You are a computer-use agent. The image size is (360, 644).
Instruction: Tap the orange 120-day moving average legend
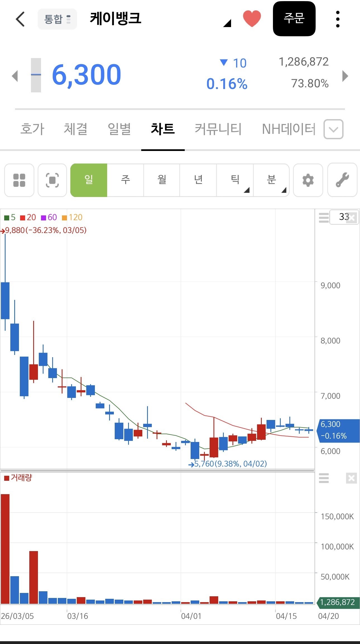click(x=72, y=217)
